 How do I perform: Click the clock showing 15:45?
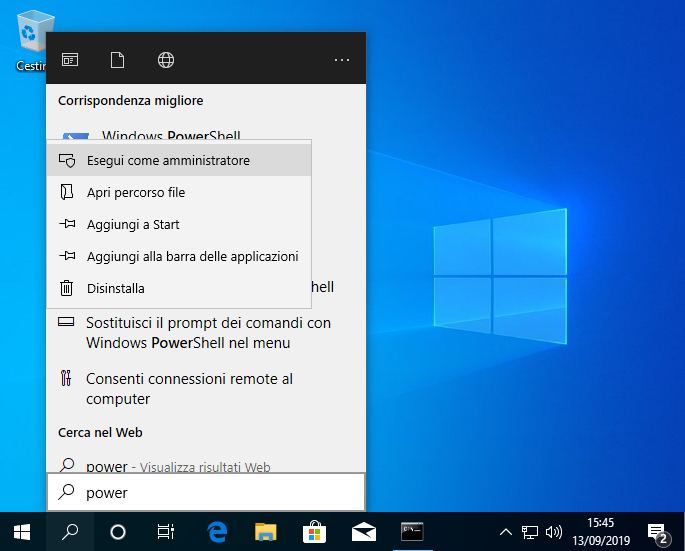pos(601,532)
